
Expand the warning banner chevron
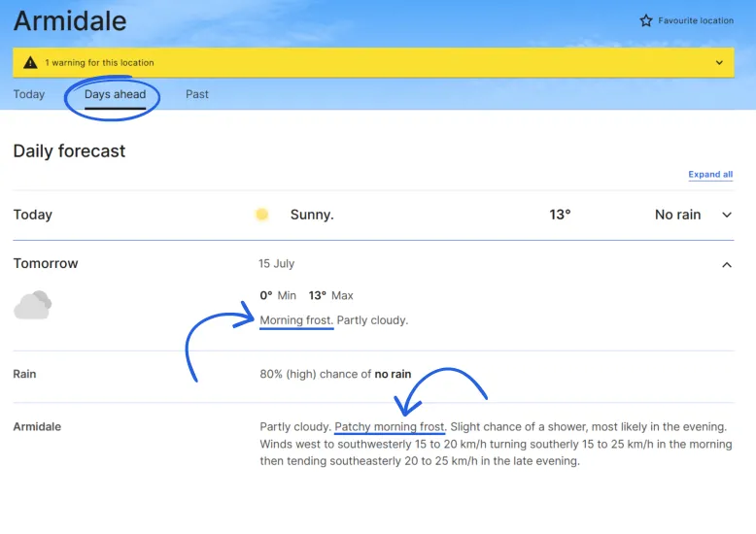click(719, 63)
